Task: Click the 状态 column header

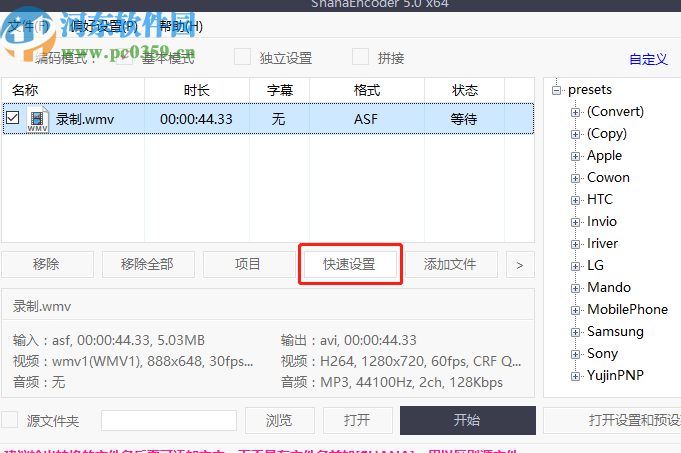Action: [464, 90]
